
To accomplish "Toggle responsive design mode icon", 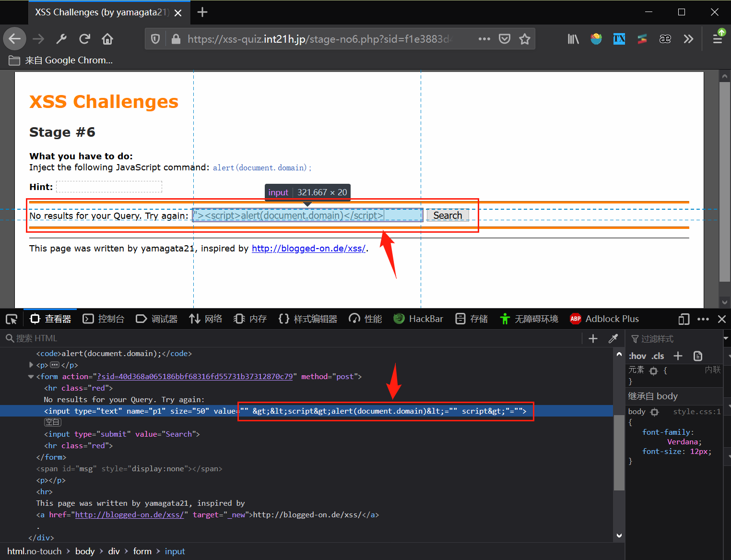I will pyautogui.click(x=684, y=319).
